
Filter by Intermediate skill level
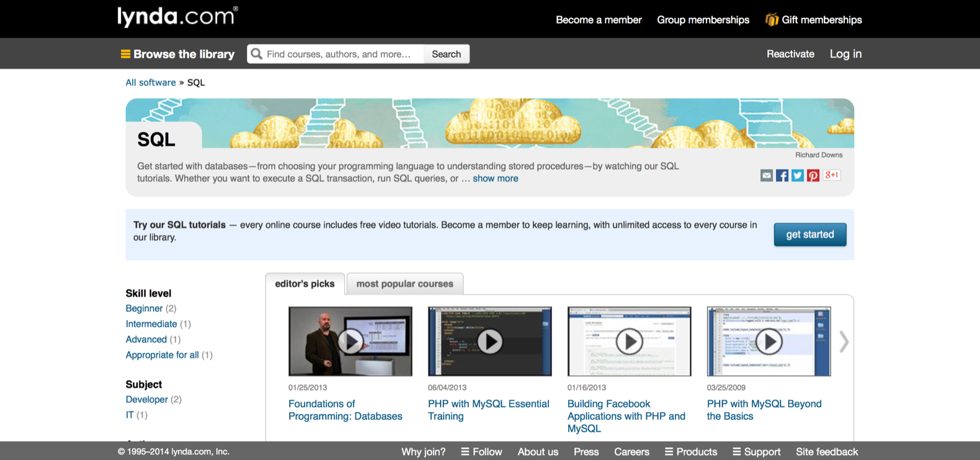[x=151, y=324]
